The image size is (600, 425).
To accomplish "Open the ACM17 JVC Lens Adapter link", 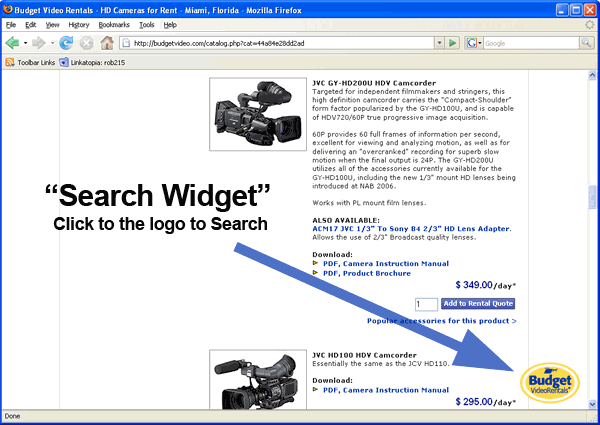I will [412, 229].
